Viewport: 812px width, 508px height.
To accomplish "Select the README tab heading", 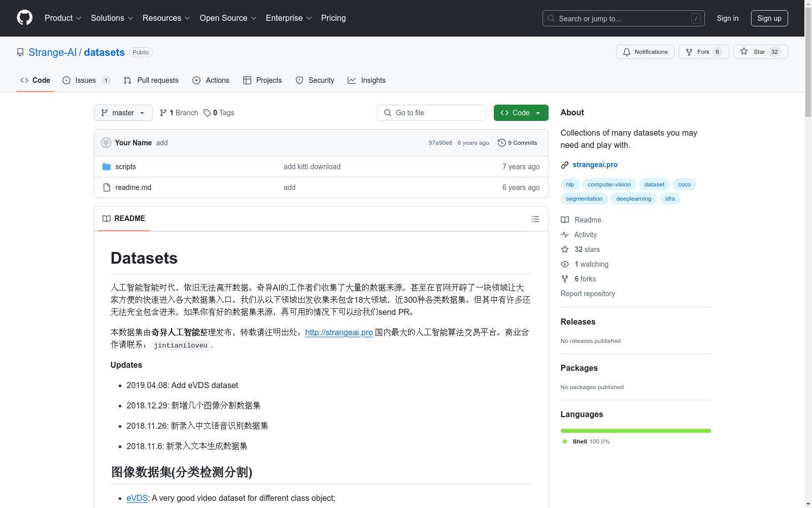I will 124,218.
